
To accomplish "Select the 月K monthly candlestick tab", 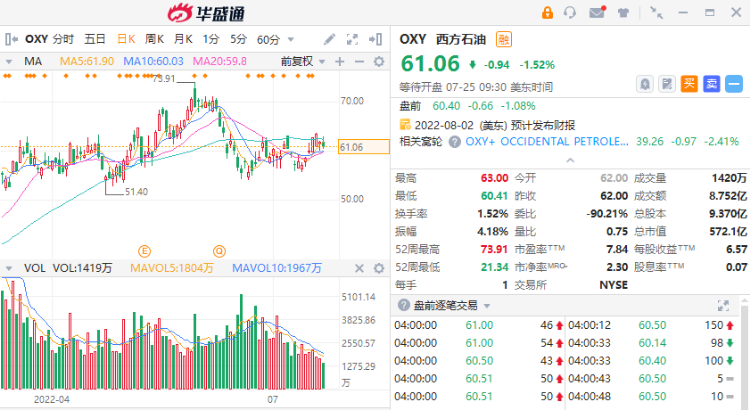I will (183, 39).
